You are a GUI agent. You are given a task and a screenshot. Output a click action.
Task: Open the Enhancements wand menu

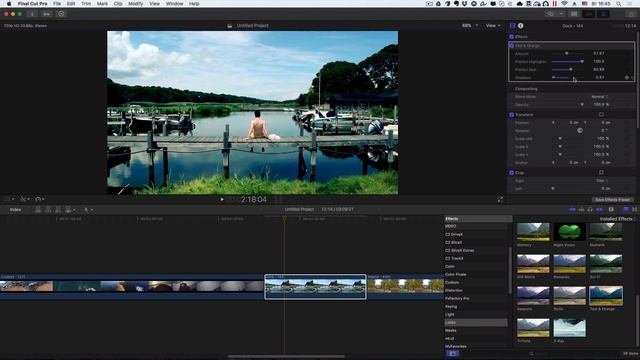tap(24, 199)
